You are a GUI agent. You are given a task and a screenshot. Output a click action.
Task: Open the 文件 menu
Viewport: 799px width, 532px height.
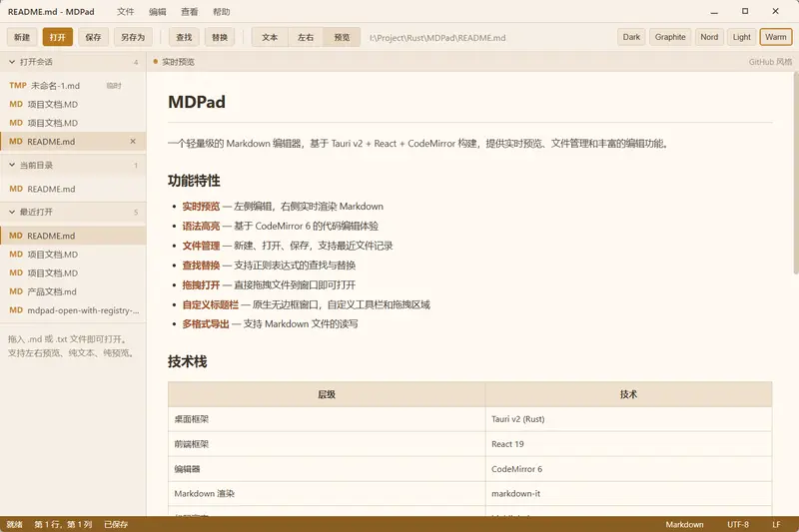point(126,12)
